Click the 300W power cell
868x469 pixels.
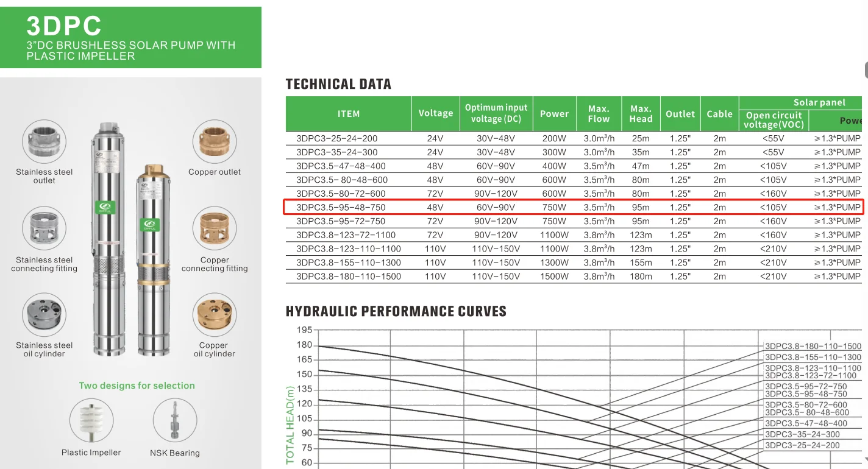pos(554,152)
